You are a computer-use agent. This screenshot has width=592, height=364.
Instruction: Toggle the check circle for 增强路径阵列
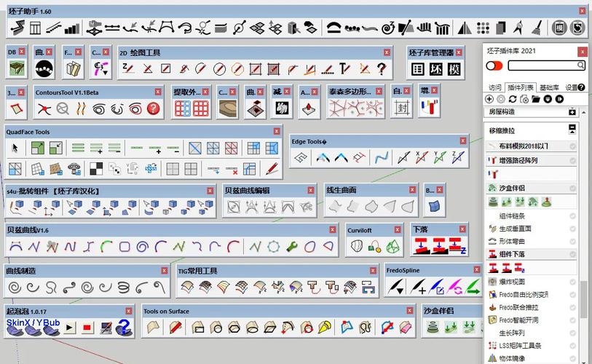[573, 160]
